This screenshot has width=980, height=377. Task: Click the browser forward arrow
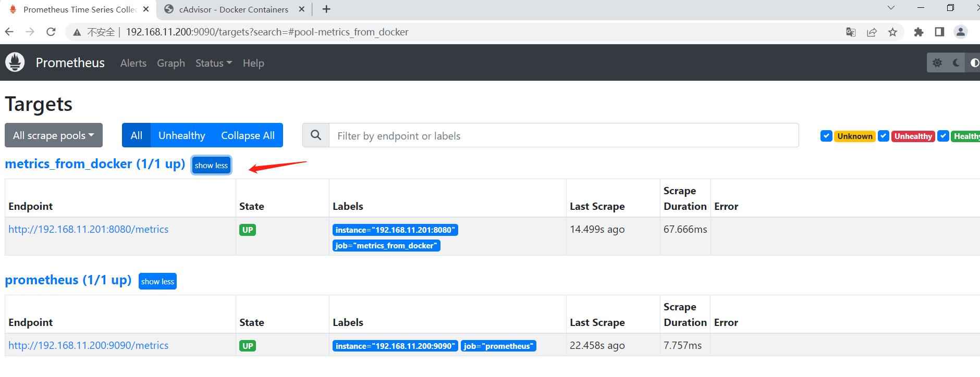(30, 32)
